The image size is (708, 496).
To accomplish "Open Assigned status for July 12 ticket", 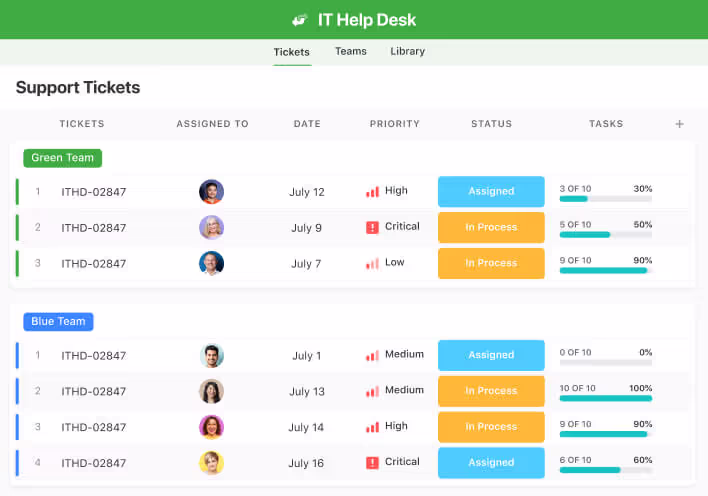I will pyautogui.click(x=491, y=192).
